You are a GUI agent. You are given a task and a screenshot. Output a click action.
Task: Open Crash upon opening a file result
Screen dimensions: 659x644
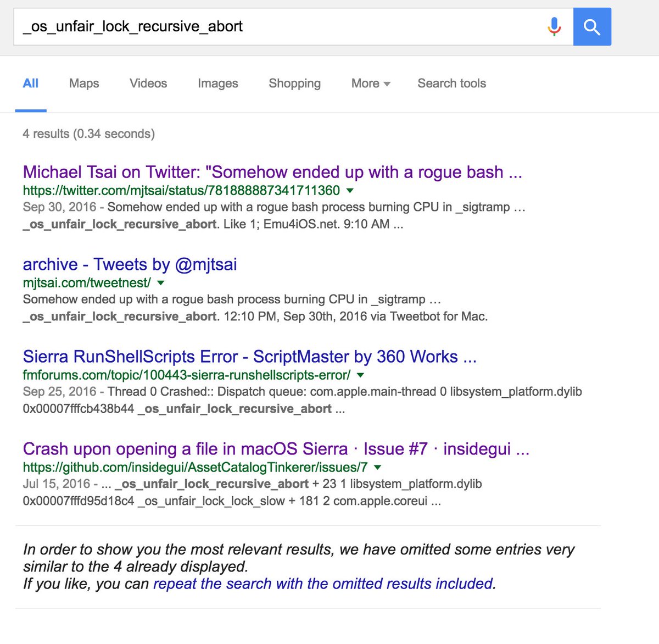tap(276, 449)
